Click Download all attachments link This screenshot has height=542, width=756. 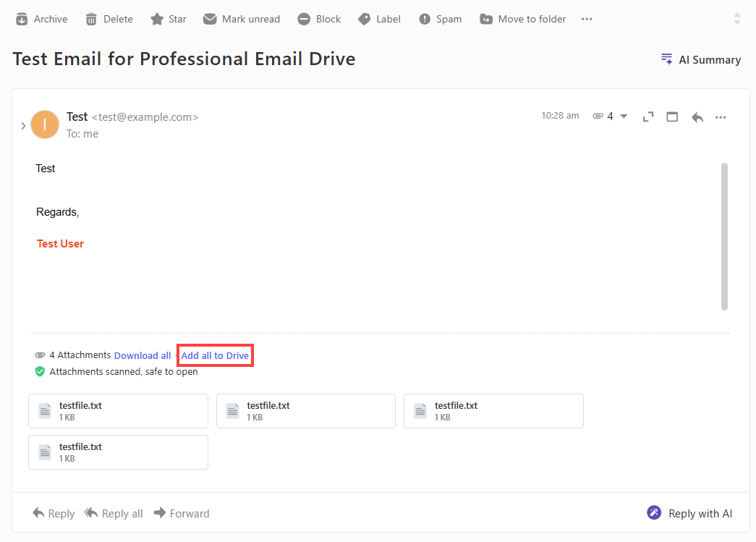(x=143, y=355)
